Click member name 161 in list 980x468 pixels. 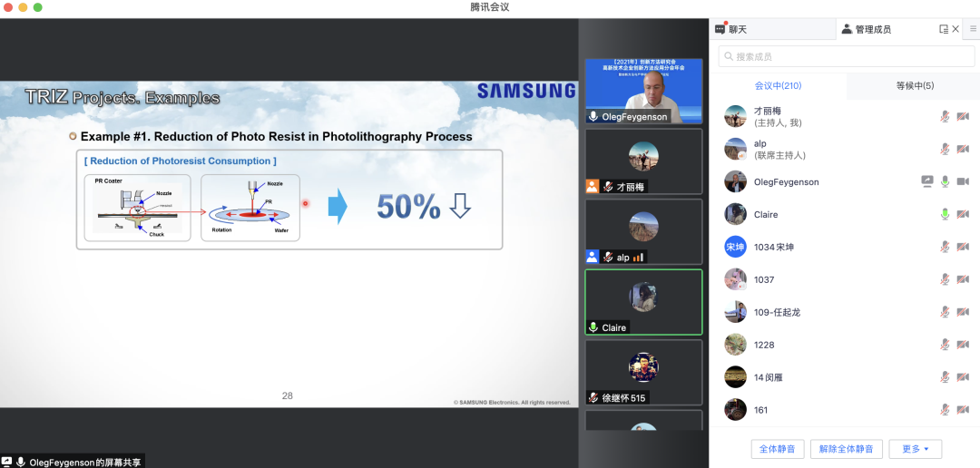point(760,410)
